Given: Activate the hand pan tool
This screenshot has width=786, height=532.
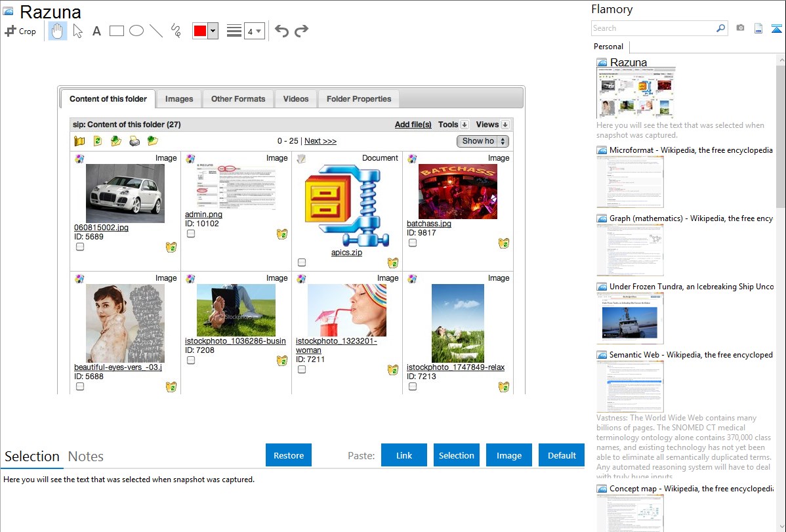Looking at the screenshot, I should [x=57, y=31].
